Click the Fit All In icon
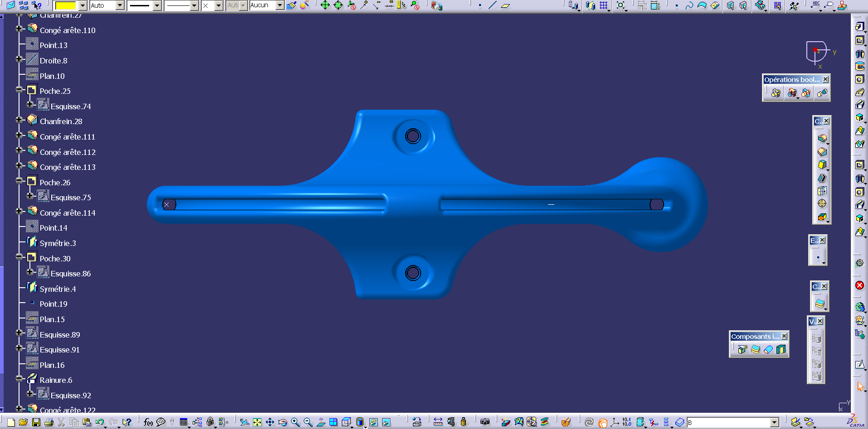868x429 pixels. (x=257, y=422)
